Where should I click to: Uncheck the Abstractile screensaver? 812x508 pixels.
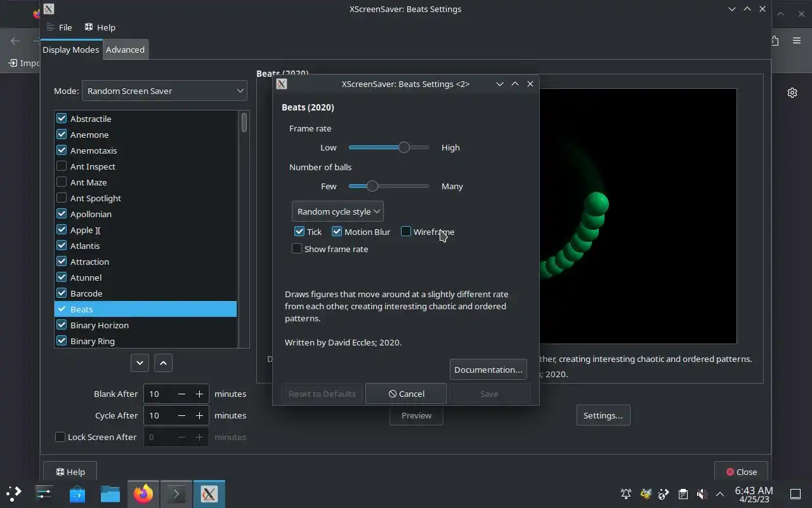click(62, 119)
